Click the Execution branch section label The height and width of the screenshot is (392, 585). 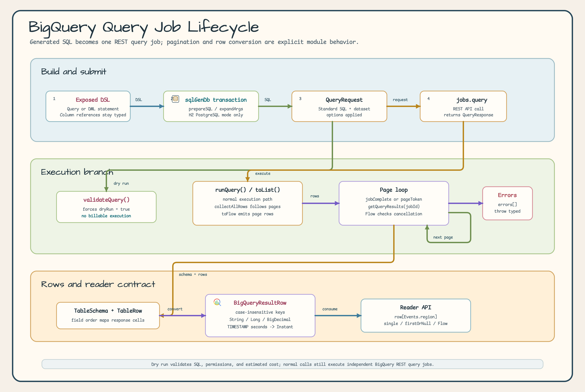(77, 172)
